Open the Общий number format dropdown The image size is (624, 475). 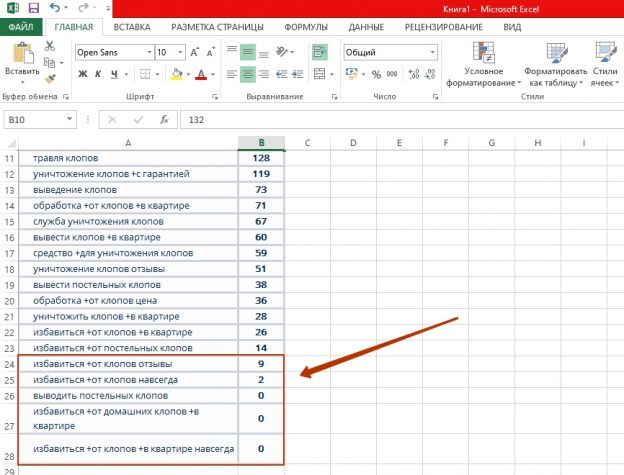pyautogui.click(x=432, y=52)
